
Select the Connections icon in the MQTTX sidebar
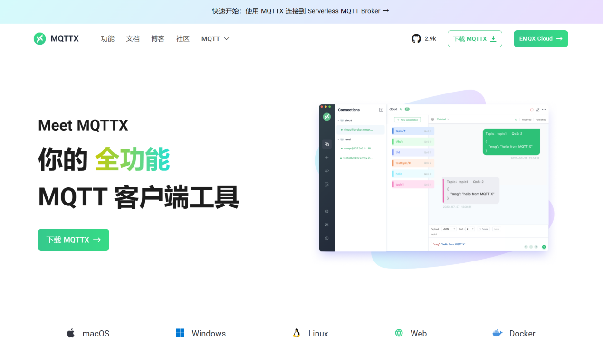tap(326, 144)
